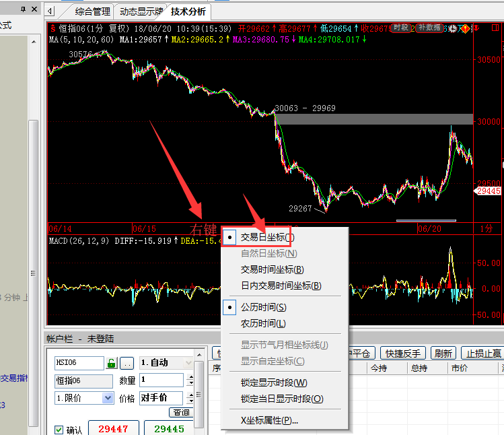Image resolution: width=504 pixels, height=435 pixels.
Task: Switch to 动态显示牌 tab
Action: point(141,12)
